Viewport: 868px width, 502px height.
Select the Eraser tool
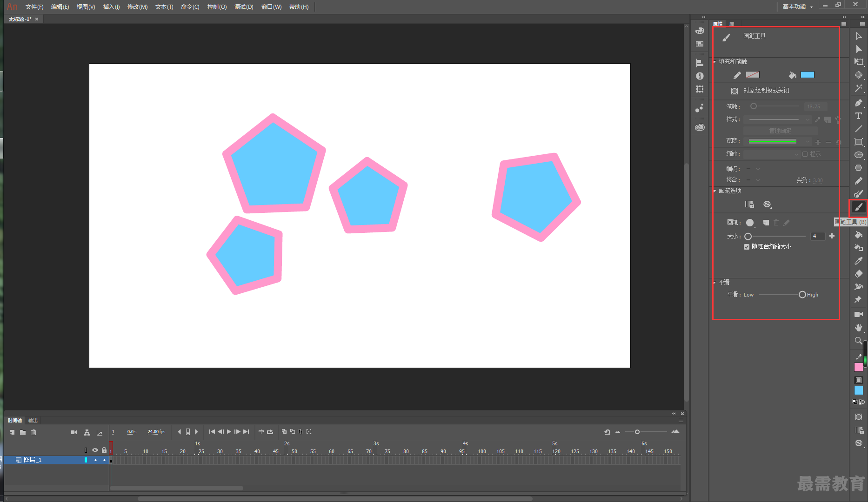click(x=859, y=274)
